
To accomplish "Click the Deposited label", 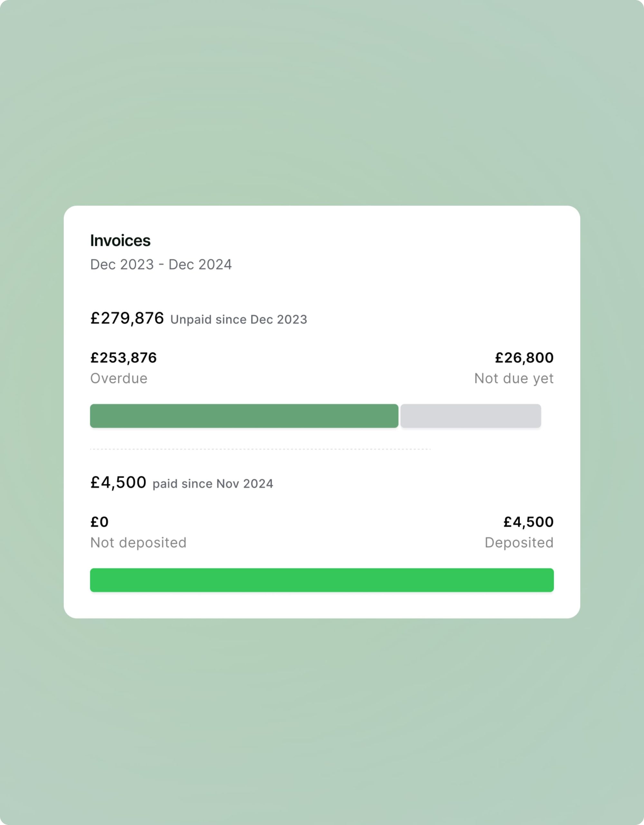I will 519,543.
